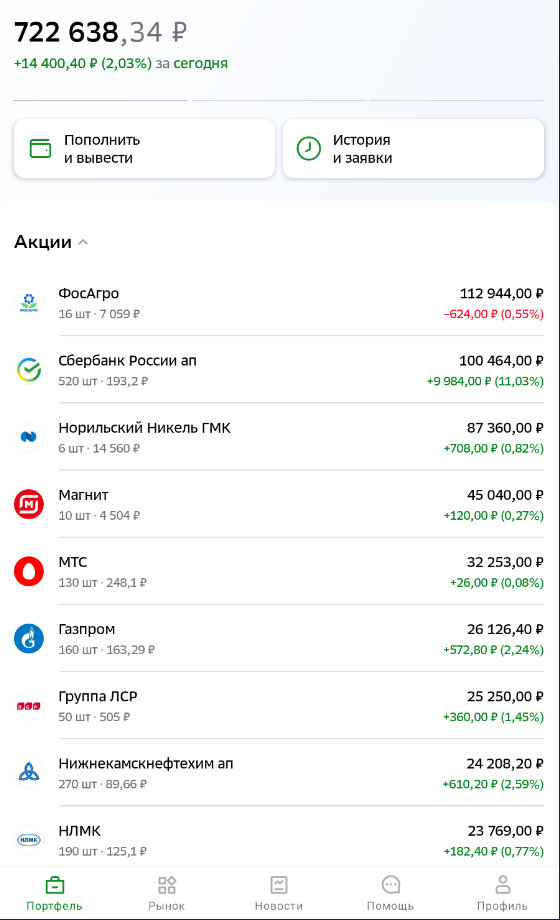Open Пополнить и вывести
The width and height of the screenshot is (560, 920).
(144, 148)
